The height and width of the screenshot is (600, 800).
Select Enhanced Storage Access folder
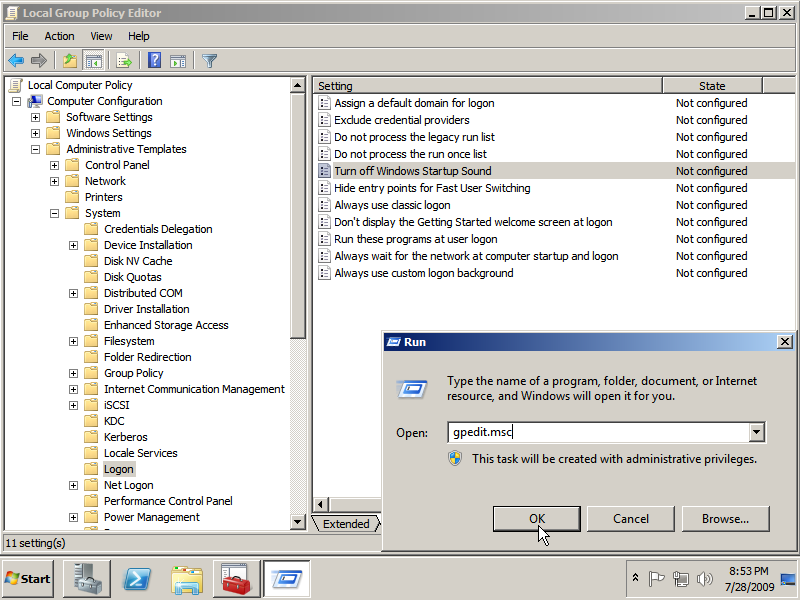[x=166, y=325]
